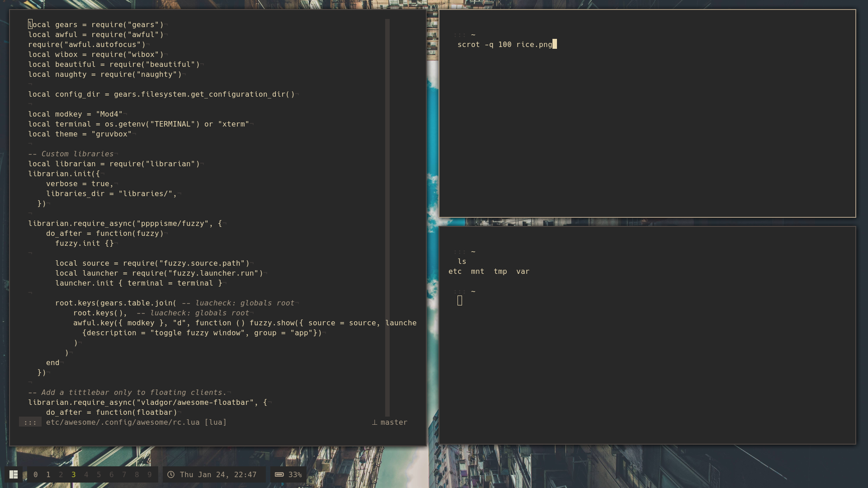Viewport: 868px width, 488px height.
Task: Click the local config_dir line
Action: 161,94
